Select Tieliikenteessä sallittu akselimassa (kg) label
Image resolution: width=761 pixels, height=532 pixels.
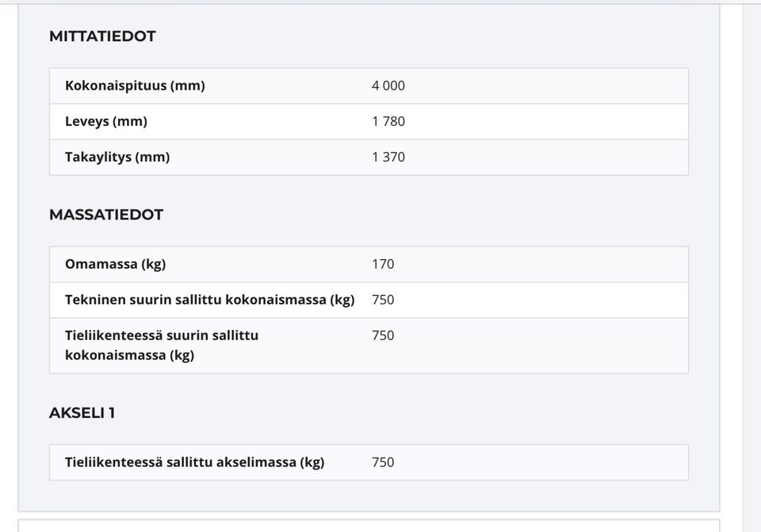[194, 462]
